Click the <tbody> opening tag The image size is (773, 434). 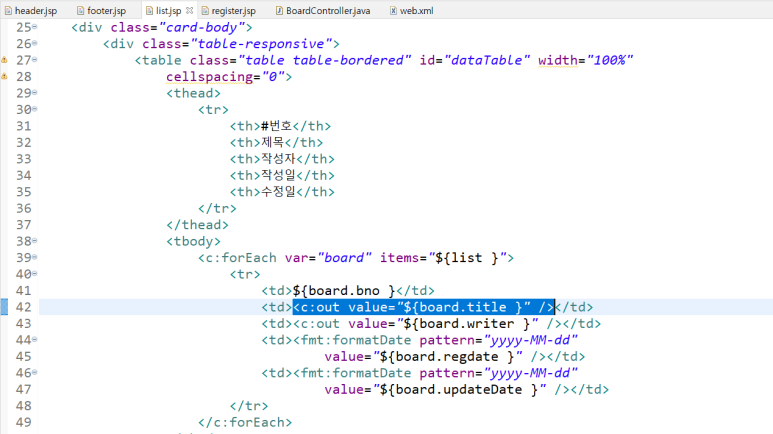click(x=194, y=241)
